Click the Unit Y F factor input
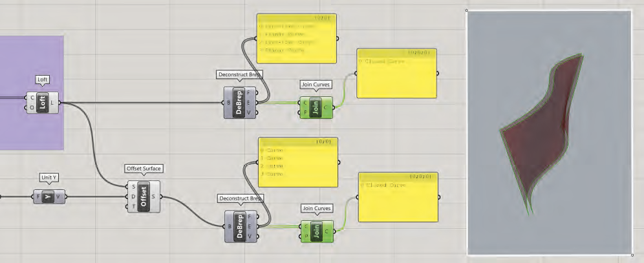Viewport: 644px width, 263px height. coord(39,196)
